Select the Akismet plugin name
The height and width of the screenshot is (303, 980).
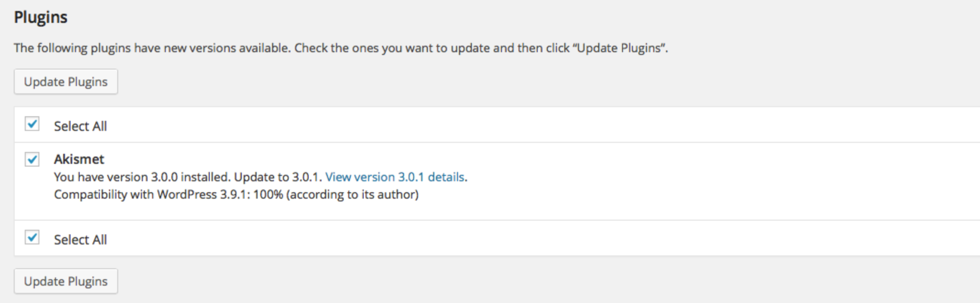pyautogui.click(x=79, y=159)
